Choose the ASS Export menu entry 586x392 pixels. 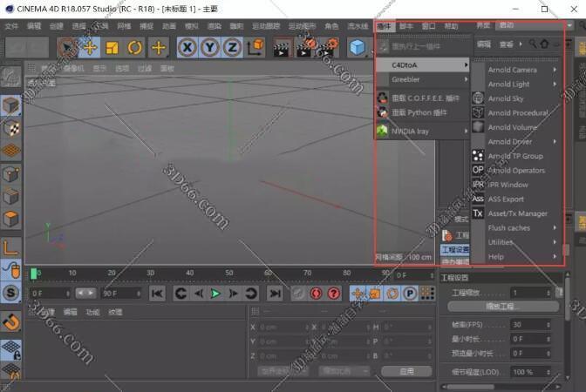pyautogui.click(x=506, y=199)
